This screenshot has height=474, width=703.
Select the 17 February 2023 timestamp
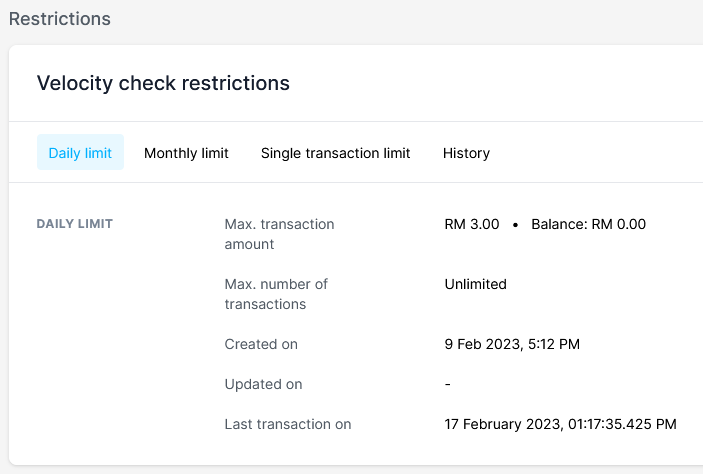[560, 424]
